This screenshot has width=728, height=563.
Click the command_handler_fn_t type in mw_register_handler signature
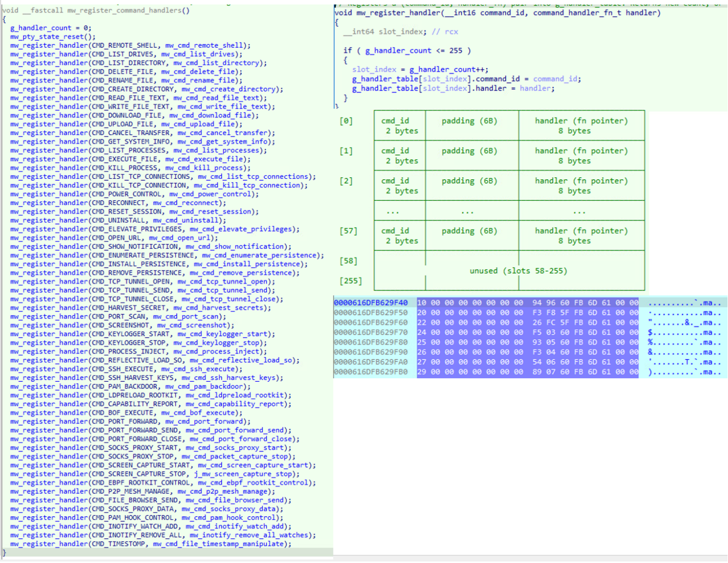point(577,13)
